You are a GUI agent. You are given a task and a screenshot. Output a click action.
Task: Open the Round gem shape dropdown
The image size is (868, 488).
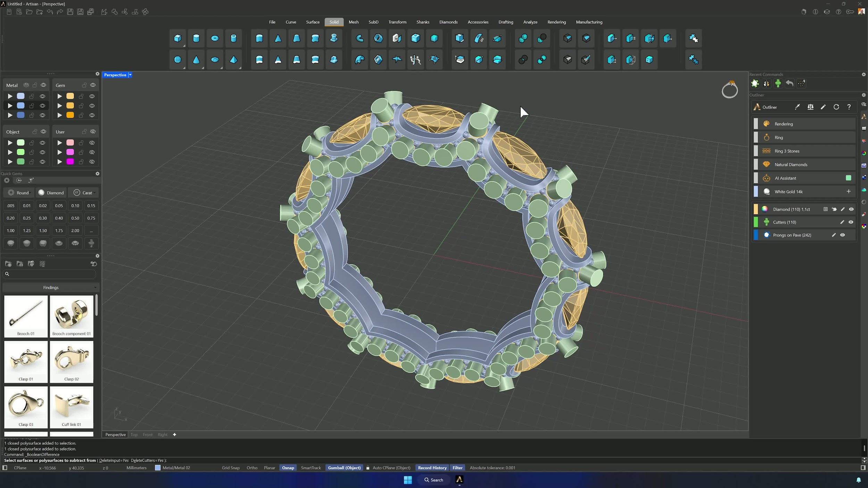[x=19, y=193]
